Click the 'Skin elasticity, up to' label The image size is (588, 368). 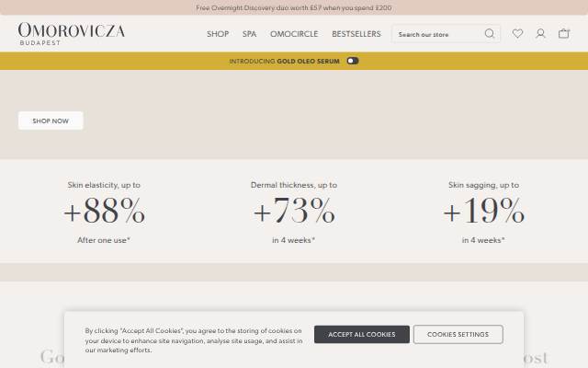point(104,185)
